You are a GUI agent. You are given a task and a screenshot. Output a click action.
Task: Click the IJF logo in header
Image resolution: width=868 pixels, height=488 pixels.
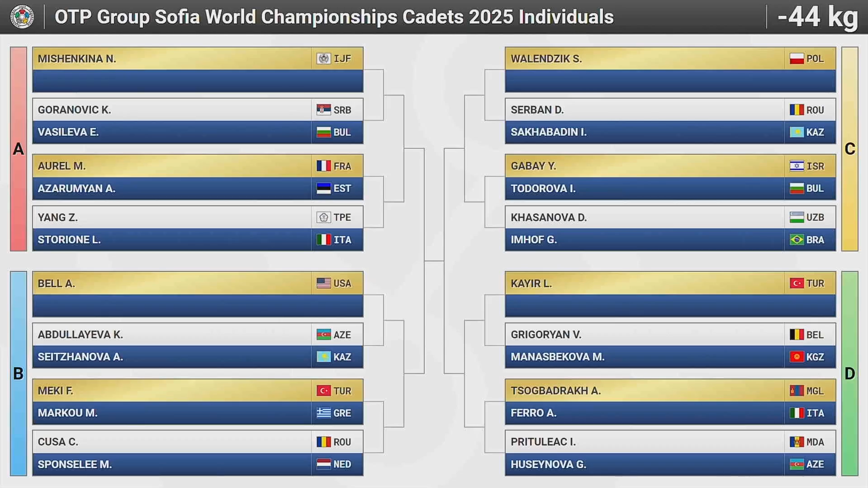pos(22,17)
